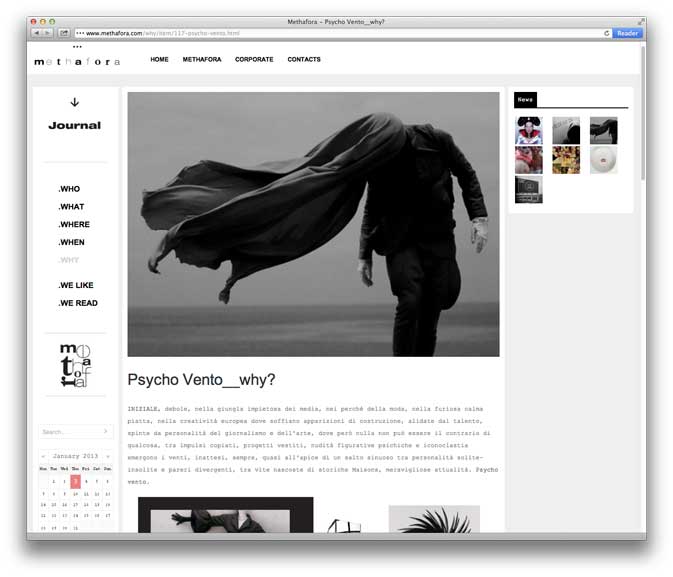The height and width of the screenshot is (577, 673).
Task: Open the CORPORATE menu item
Action: tap(254, 59)
